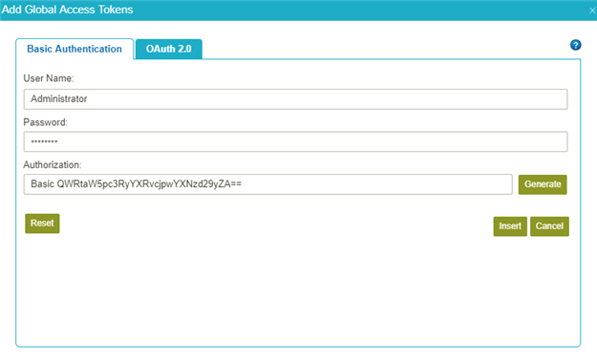Cancel adding the access token
Screen dimensions: 597x364
pos(549,226)
